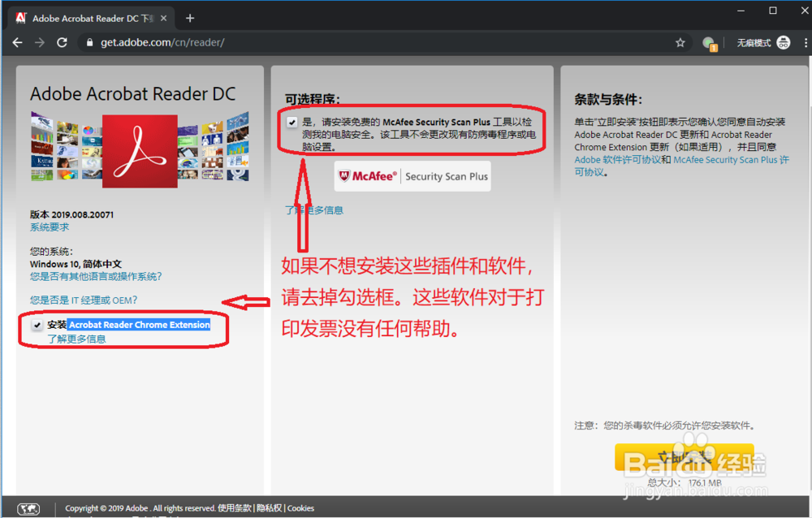Open the Adobe 软件许可协议 link
The image size is (812, 518).
click(617, 160)
